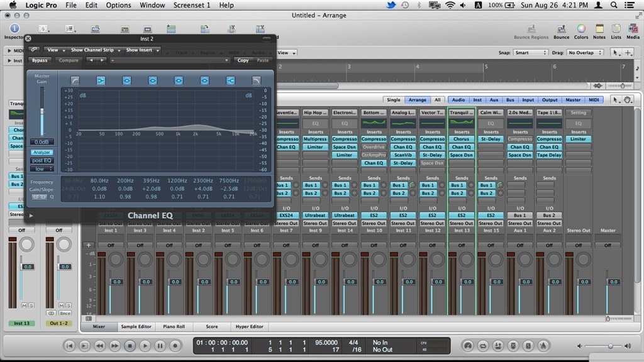Switch to the Sample Editor tab
644x362 pixels.
(x=136, y=327)
